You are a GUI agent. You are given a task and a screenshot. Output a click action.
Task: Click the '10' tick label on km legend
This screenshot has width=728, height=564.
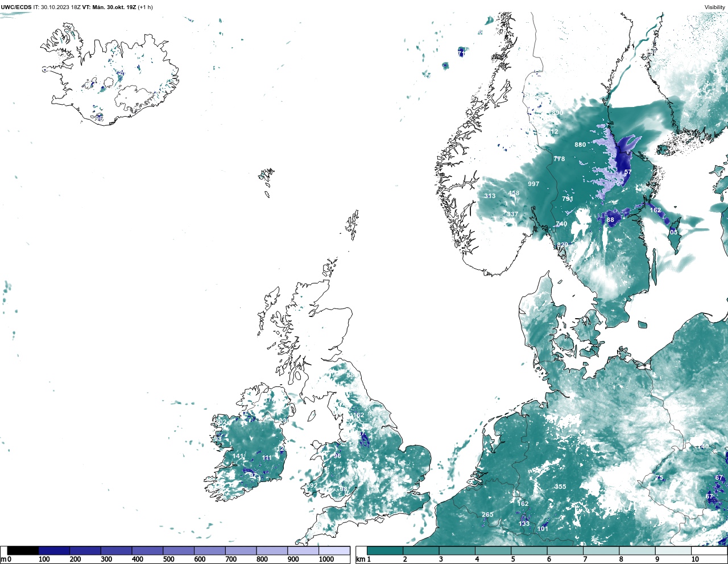pyautogui.click(x=695, y=559)
